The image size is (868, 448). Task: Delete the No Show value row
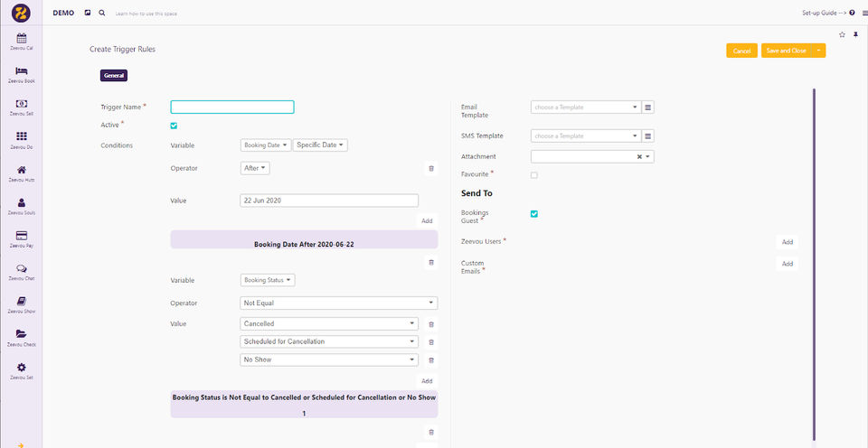[431, 360]
